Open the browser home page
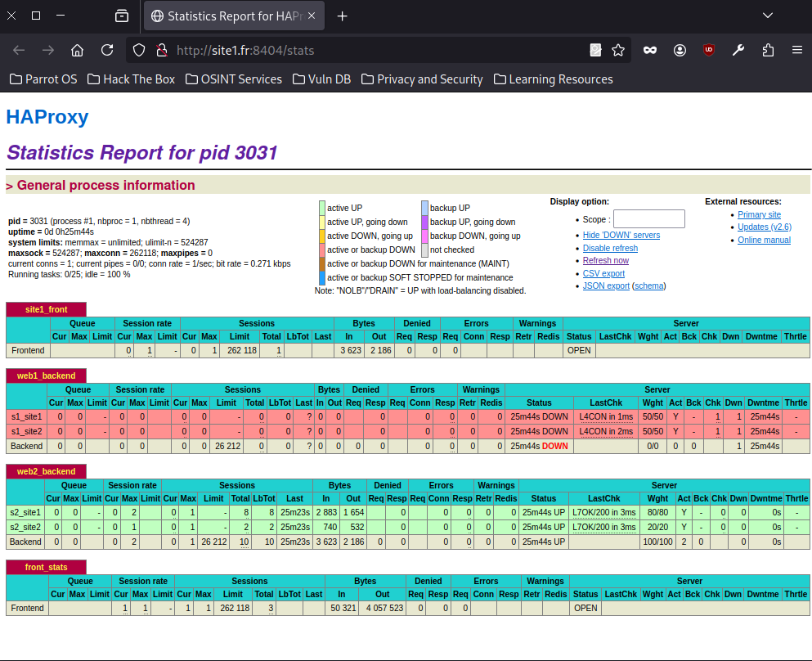This screenshot has width=812, height=661. click(77, 50)
